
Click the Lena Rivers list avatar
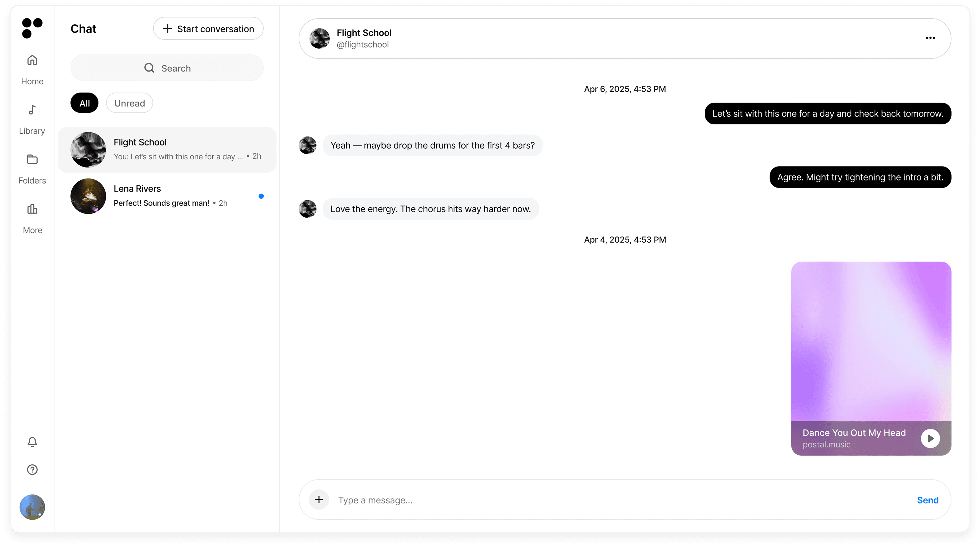(88, 196)
